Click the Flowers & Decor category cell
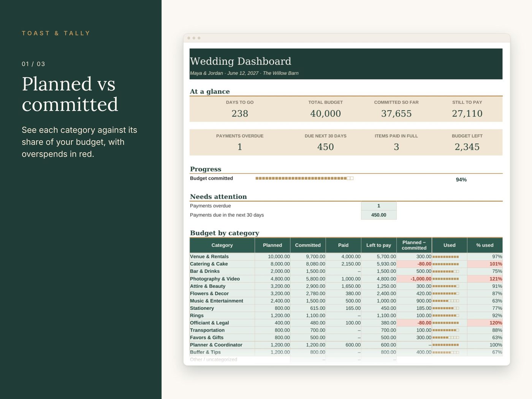Viewport: 532px width, 399px height. (x=222, y=293)
